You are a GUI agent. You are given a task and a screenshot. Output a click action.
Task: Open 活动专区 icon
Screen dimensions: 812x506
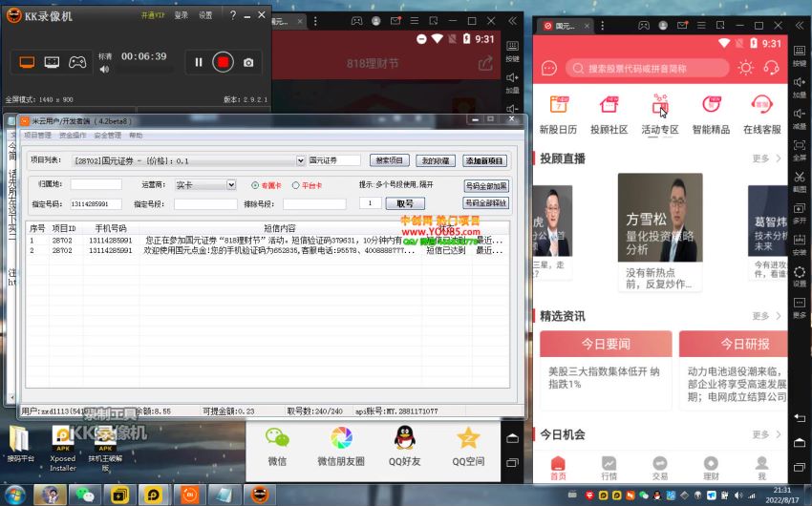tap(660, 115)
